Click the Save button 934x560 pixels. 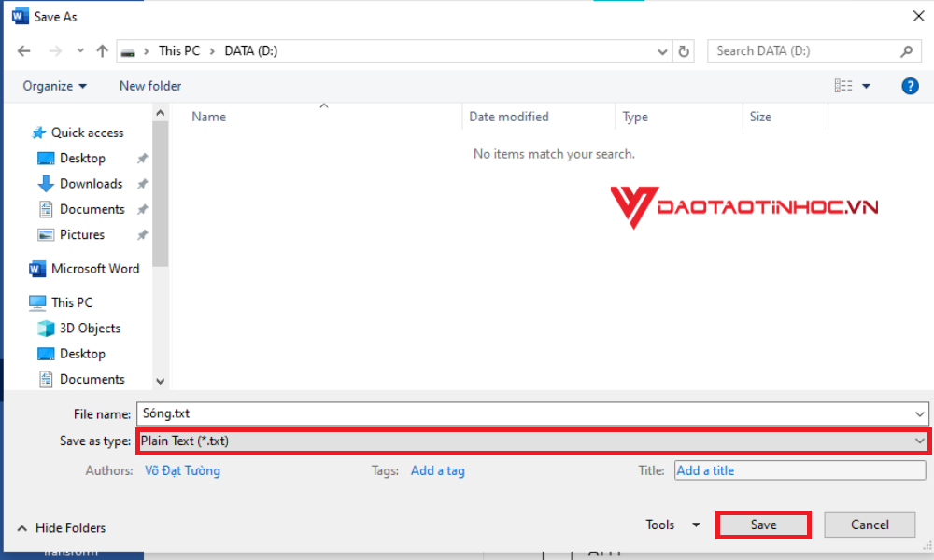[763, 525]
